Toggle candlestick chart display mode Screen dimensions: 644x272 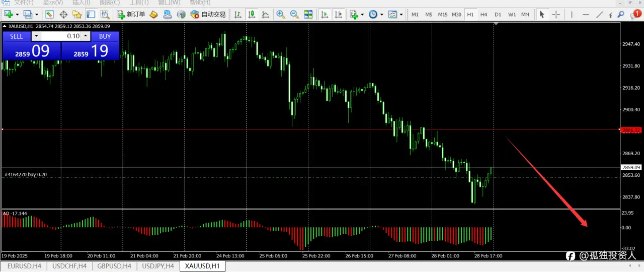[252, 15]
